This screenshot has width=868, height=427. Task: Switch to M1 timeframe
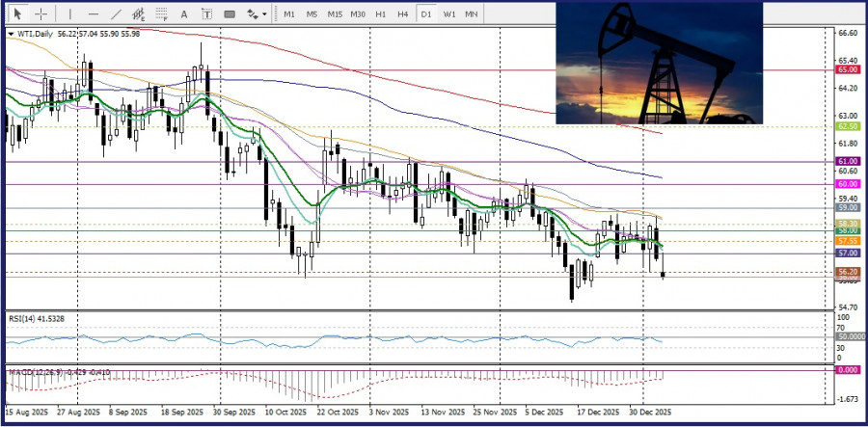point(289,14)
